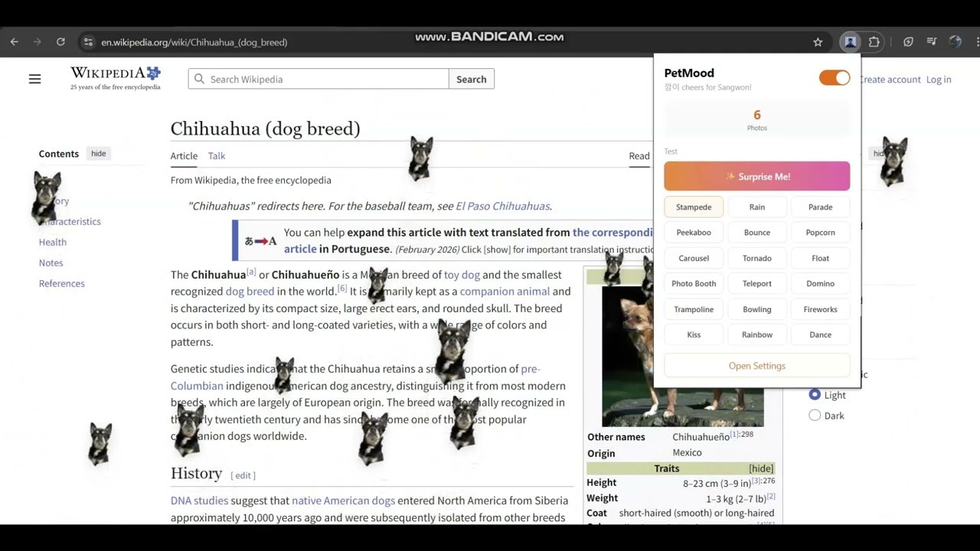Screen dimensions: 980x551
Task: Open the dog breed link
Action: pos(250,292)
